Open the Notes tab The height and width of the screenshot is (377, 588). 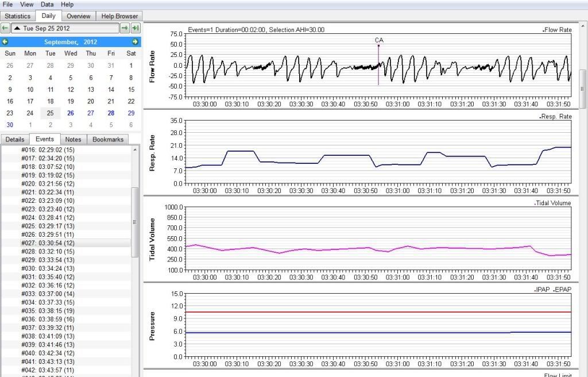pyautogui.click(x=73, y=139)
